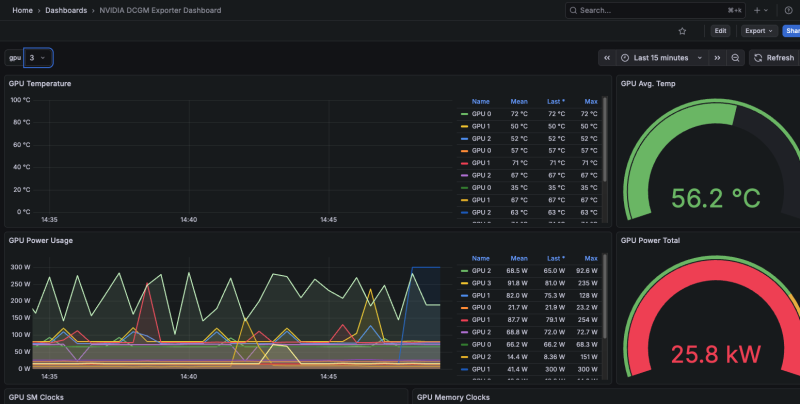Click the help question mark icon

click(790, 10)
